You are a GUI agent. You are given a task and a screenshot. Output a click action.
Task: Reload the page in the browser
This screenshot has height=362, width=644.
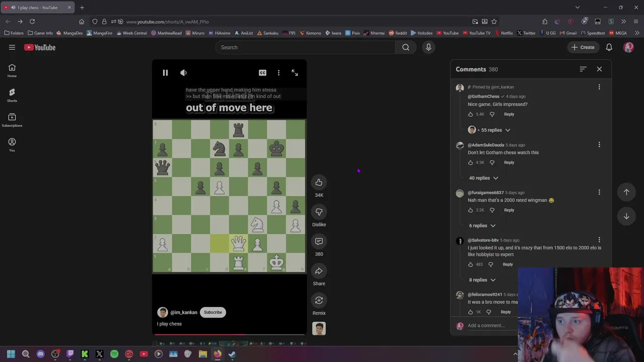coord(32,22)
